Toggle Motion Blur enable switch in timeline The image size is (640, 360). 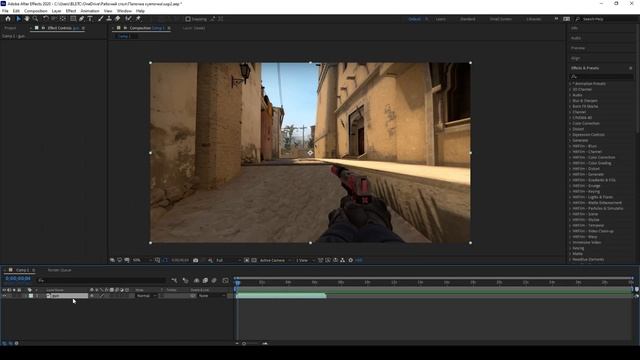point(214,280)
